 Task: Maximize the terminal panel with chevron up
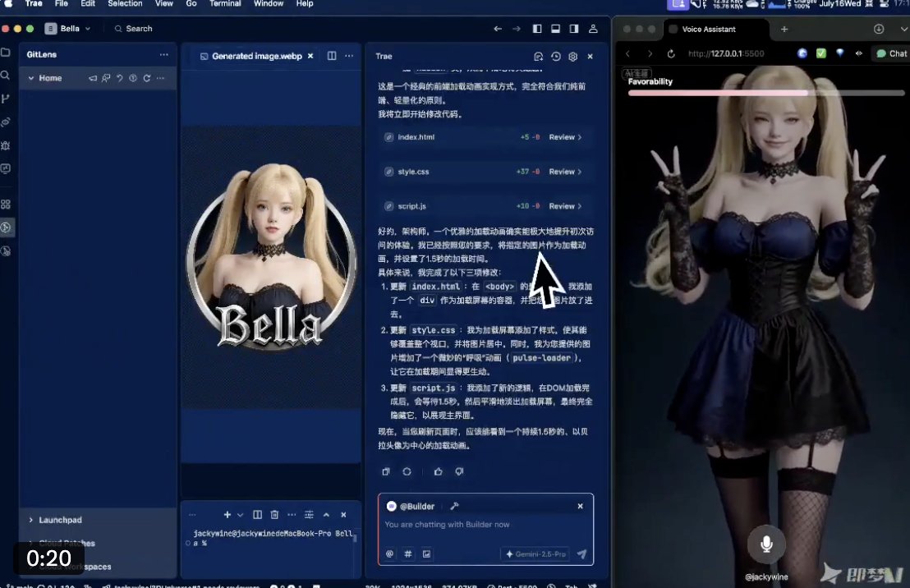coord(326,515)
